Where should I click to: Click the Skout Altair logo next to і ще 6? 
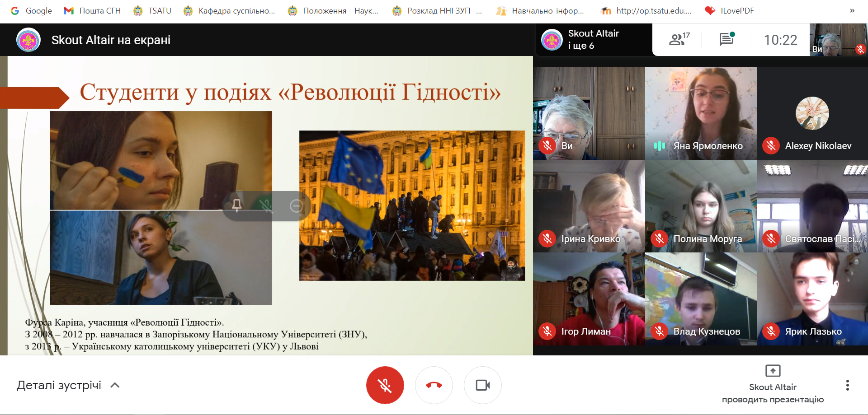click(552, 40)
